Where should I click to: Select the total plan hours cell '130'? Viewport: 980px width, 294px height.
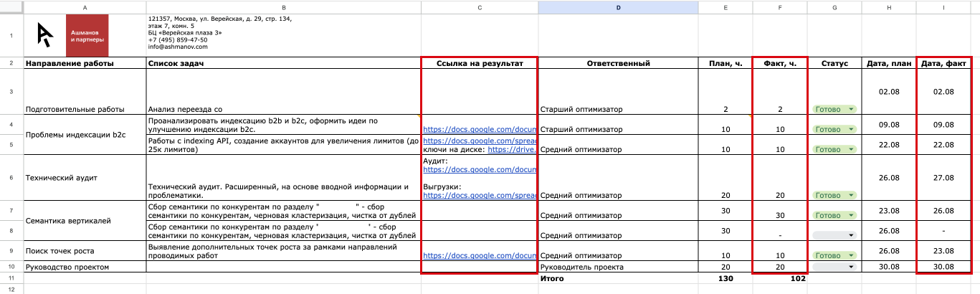[x=726, y=278]
